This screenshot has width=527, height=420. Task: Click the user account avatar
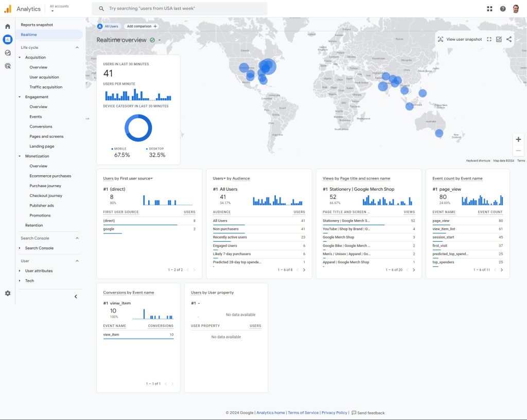click(x=516, y=9)
